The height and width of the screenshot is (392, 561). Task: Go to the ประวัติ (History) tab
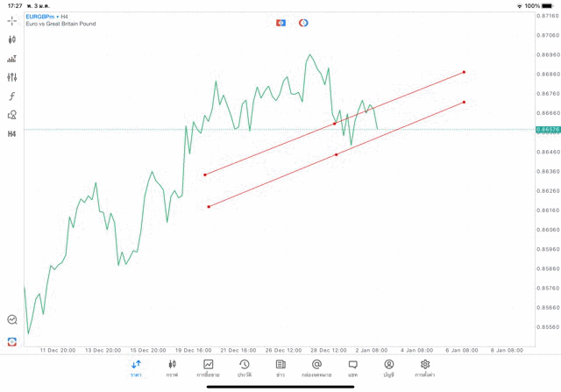point(245,367)
